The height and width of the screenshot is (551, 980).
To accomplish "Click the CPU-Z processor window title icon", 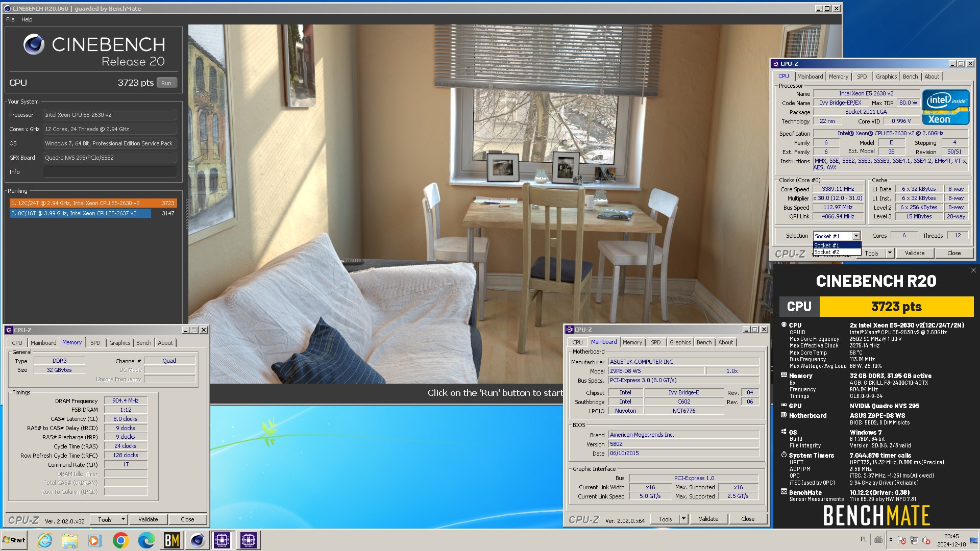I will [776, 64].
